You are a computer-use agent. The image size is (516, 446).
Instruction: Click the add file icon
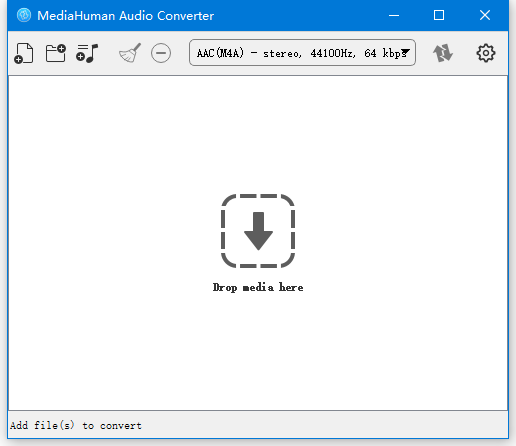[24, 53]
